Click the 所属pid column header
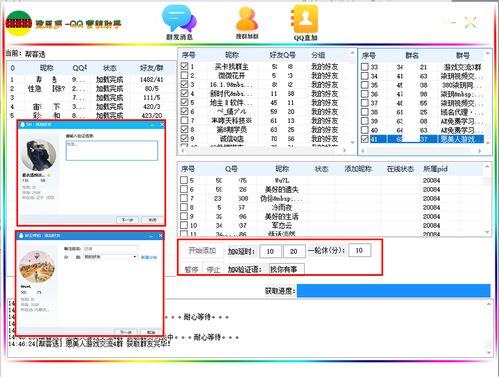The image size is (499, 377). click(x=435, y=169)
